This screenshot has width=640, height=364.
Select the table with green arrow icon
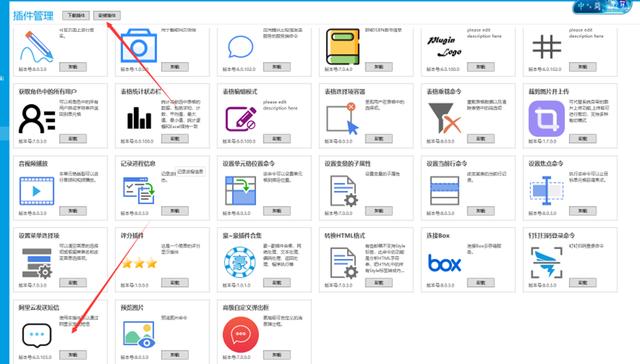coord(241,191)
